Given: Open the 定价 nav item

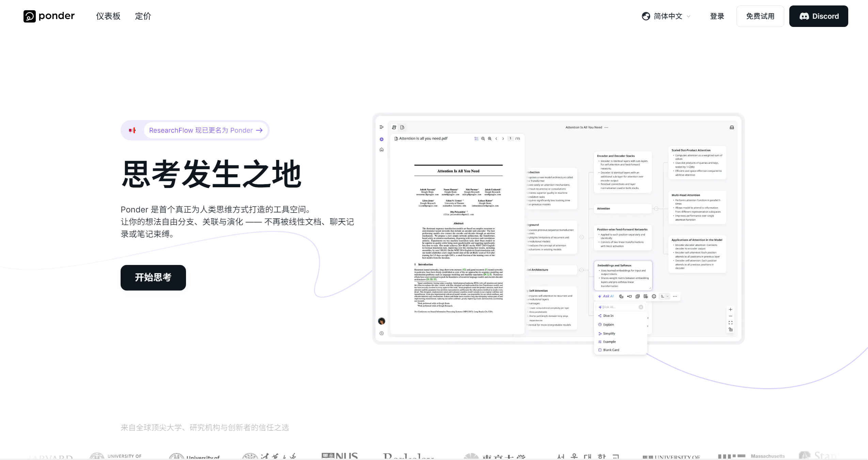Looking at the screenshot, I should click(143, 16).
